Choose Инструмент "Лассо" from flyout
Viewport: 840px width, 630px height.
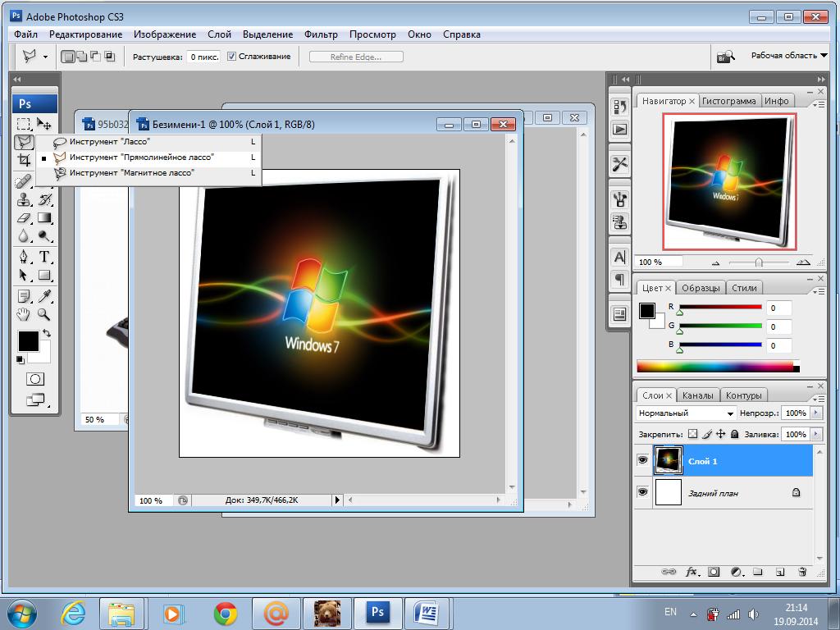tap(148, 141)
